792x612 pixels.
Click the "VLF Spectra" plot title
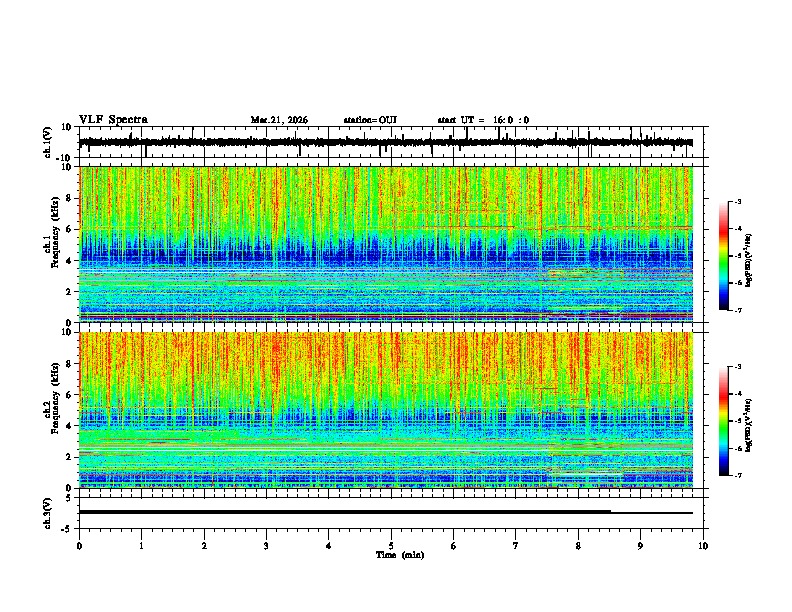click(113, 120)
